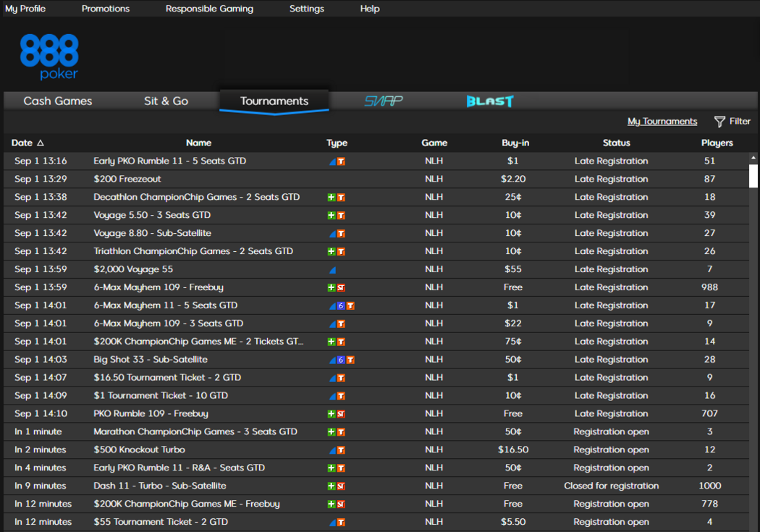Click type icons for PKO Rumble 109 Freebuy
The image size is (760, 532).
pos(337,414)
